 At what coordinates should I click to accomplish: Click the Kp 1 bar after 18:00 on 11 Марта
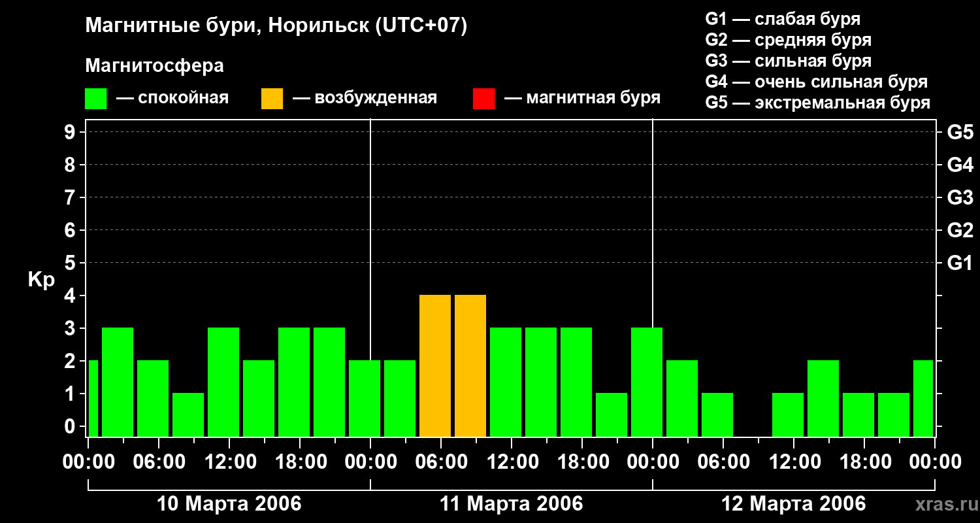click(x=612, y=414)
